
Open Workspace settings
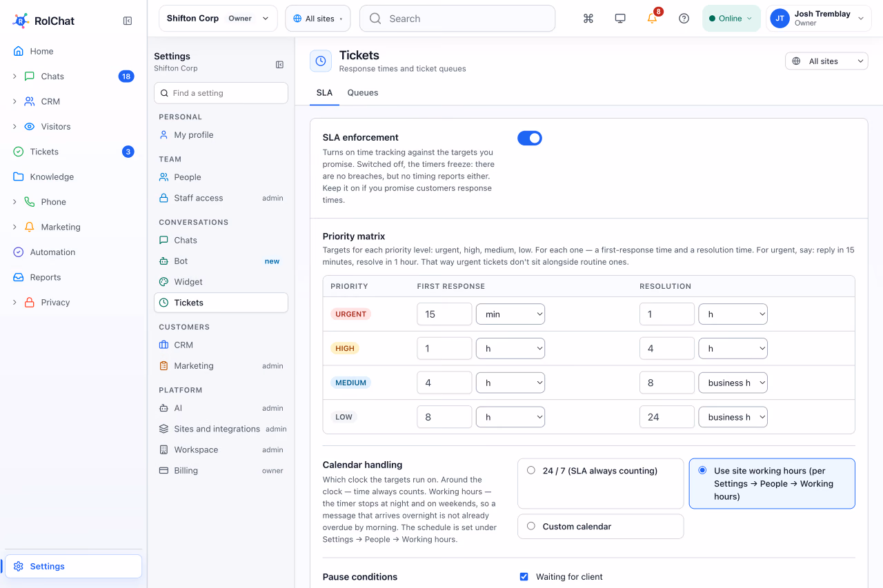pos(221,450)
